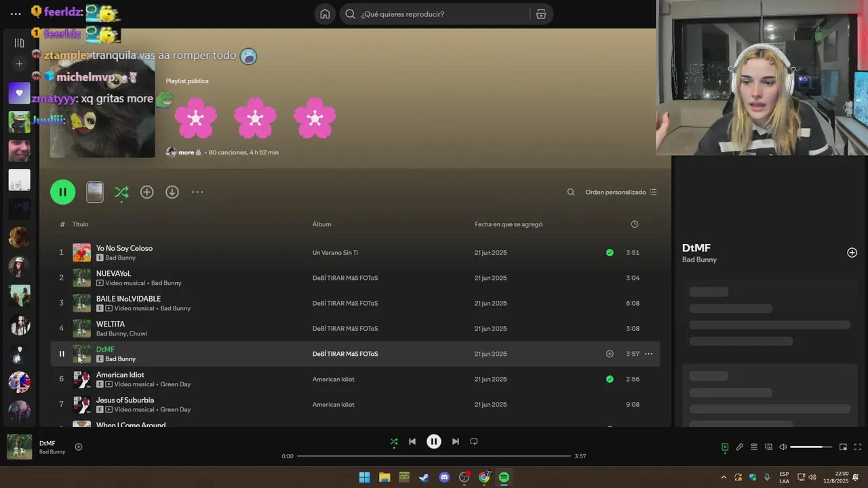Toggle repeat mode
This screenshot has width=868, height=488.
(474, 441)
